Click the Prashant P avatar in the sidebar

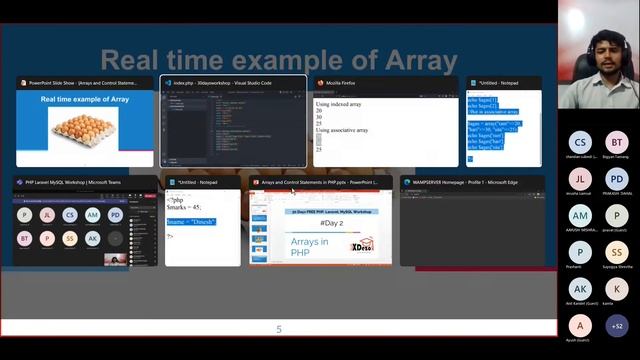click(x=580, y=253)
